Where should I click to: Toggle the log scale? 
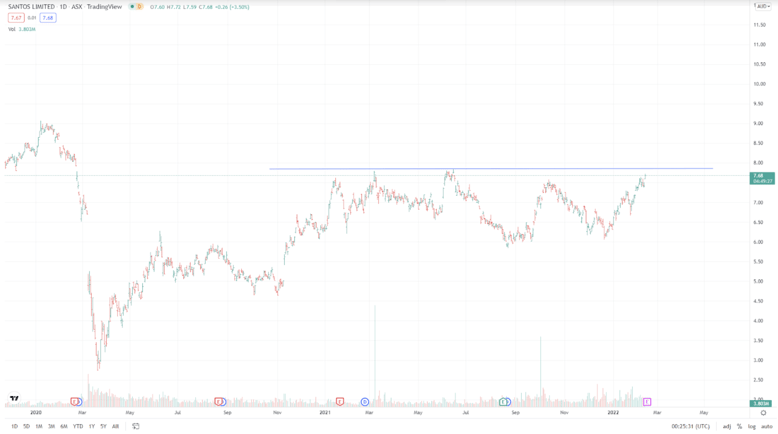point(752,427)
